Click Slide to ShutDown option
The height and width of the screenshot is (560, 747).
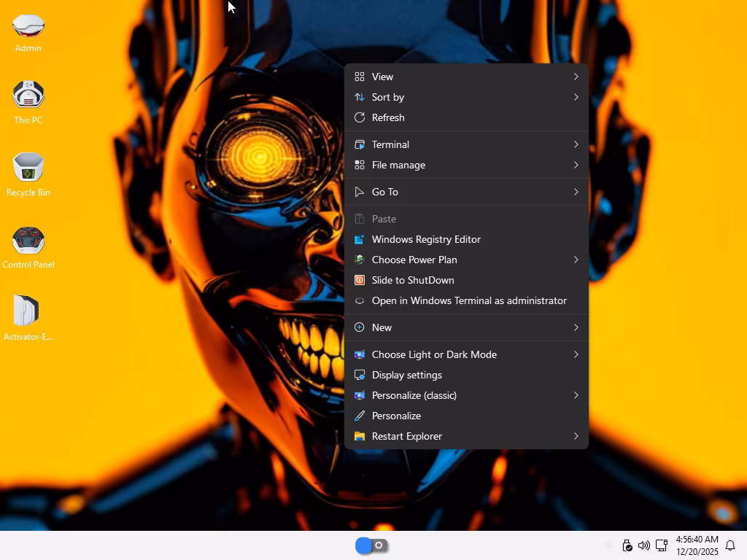413,280
